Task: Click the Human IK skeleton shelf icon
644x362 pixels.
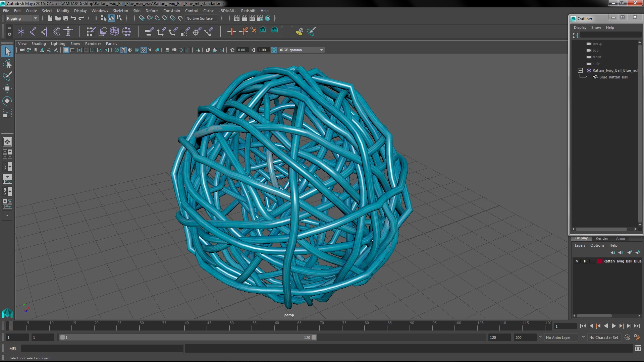Action: [x=68, y=32]
